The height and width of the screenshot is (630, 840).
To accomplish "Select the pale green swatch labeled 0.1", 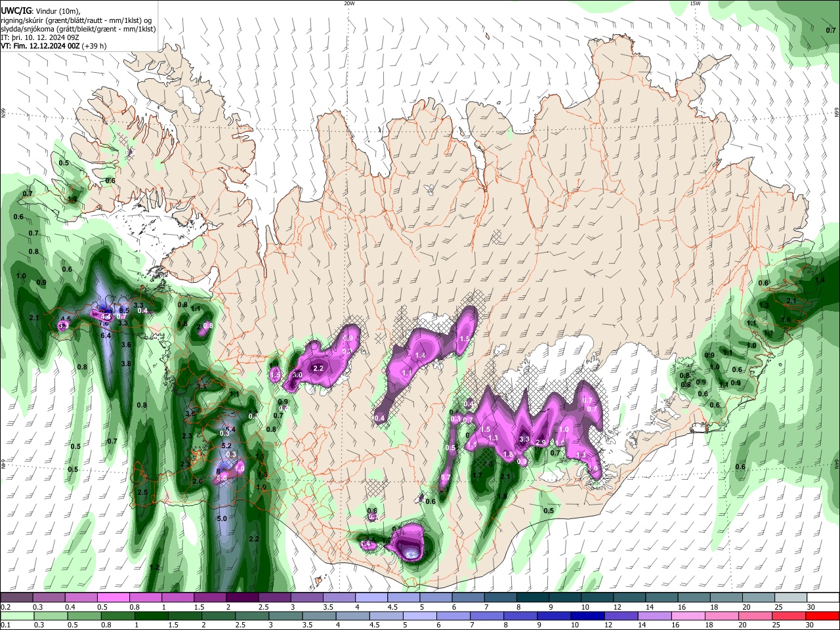I will pyautogui.click(x=16, y=616).
